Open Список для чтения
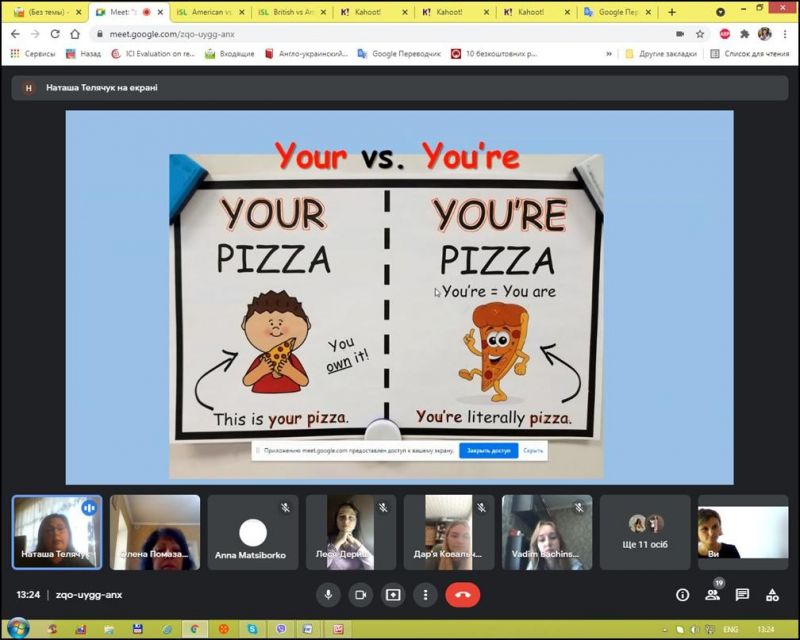800x640 pixels. 750,54
